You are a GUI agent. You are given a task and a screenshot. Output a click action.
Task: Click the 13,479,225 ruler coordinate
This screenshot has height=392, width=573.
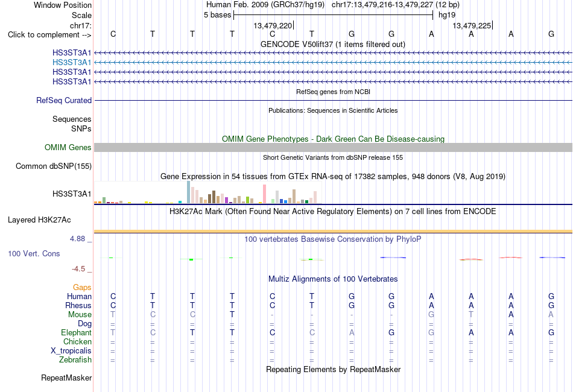pyautogui.click(x=472, y=25)
